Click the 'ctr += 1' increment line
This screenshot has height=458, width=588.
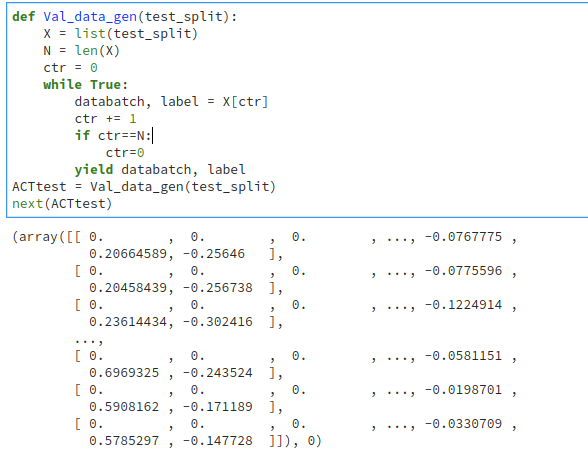click(x=105, y=119)
